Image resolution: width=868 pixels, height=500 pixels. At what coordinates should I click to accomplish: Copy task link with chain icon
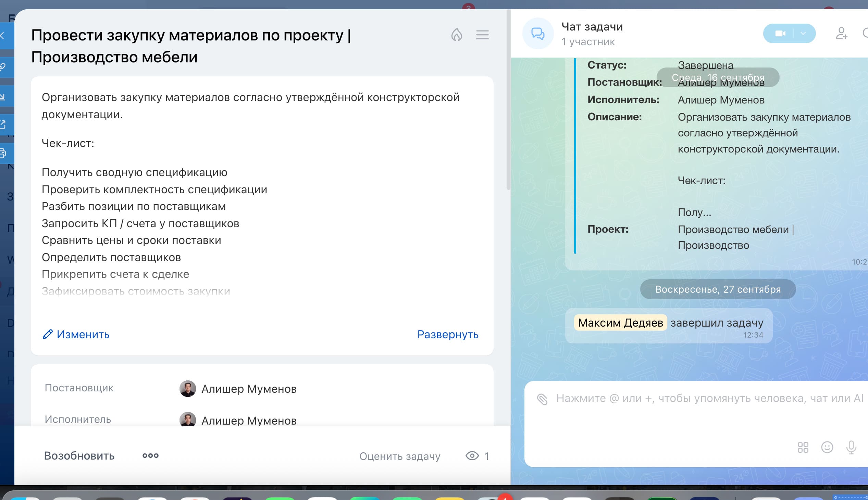coord(4,66)
